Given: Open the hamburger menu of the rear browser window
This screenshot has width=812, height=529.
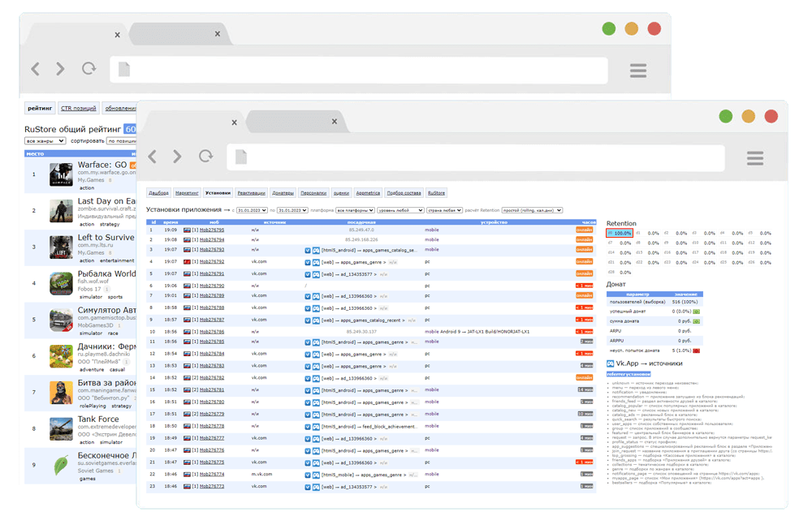Looking at the screenshot, I should point(638,71).
